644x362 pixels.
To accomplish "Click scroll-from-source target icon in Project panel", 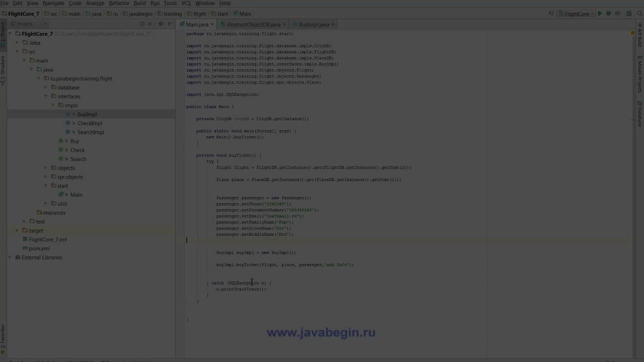I will click(x=142, y=24).
